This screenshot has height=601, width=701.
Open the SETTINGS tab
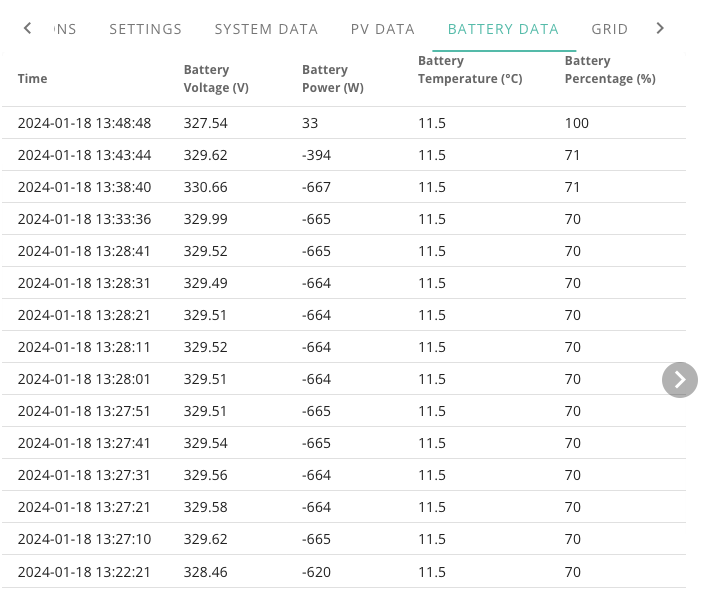tap(145, 29)
